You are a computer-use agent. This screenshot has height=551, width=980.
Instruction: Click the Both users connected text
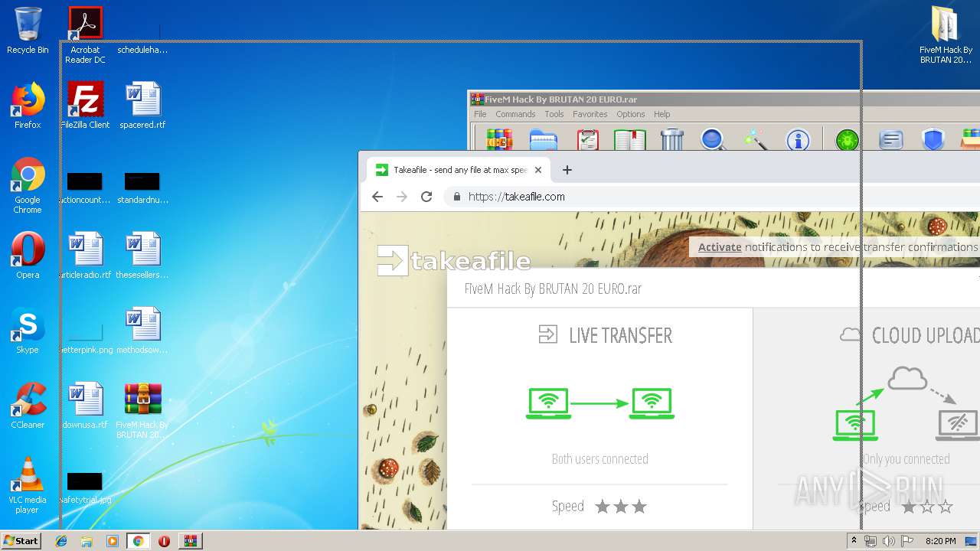(600, 459)
